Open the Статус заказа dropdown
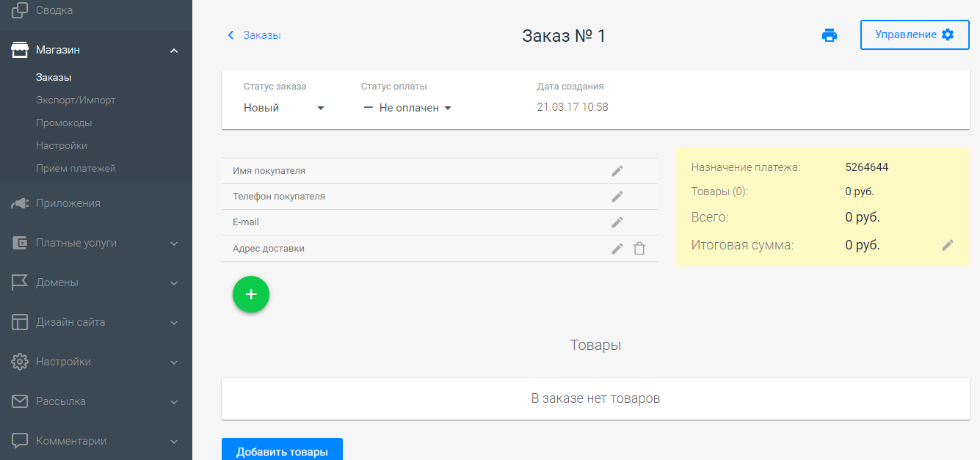This screenshot has width=980, height=460. pyautogui.click(x=284, y=108)
